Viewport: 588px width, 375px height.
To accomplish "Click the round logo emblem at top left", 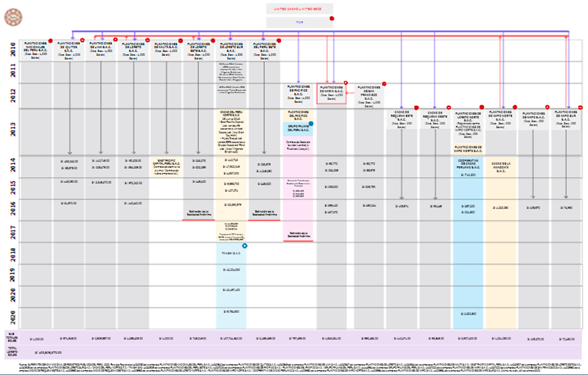I will tap(13, 17).
